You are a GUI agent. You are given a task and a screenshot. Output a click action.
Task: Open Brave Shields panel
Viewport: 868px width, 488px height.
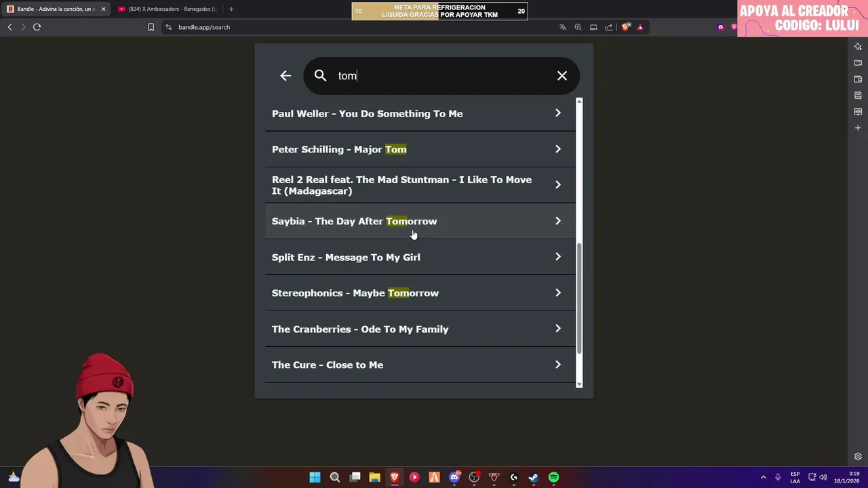pos(626,27)
